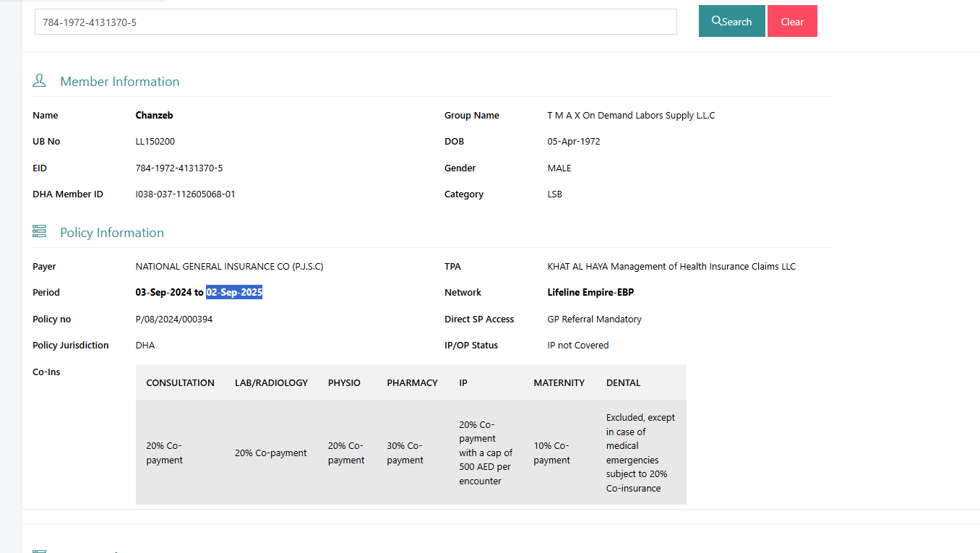Click the Policy Information section heading
Image resolution: width=980 pixels, height=553 pixels.
tap(112, 233)
